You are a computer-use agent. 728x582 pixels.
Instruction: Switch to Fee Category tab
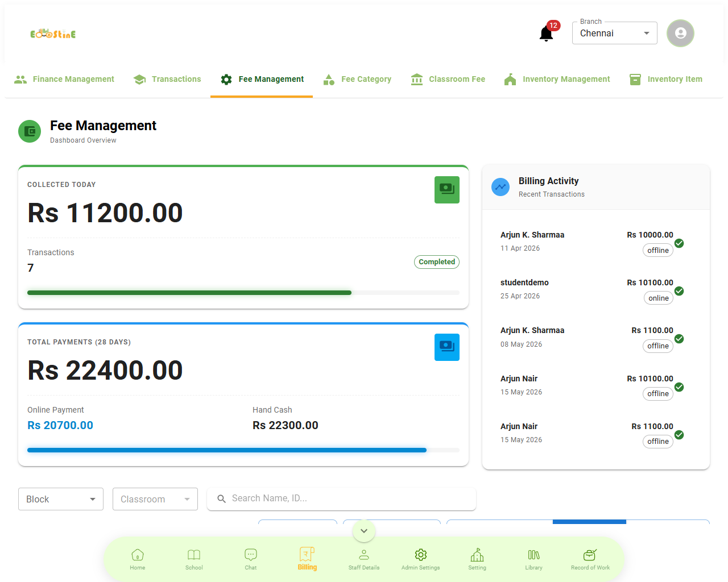click(357, 80)
